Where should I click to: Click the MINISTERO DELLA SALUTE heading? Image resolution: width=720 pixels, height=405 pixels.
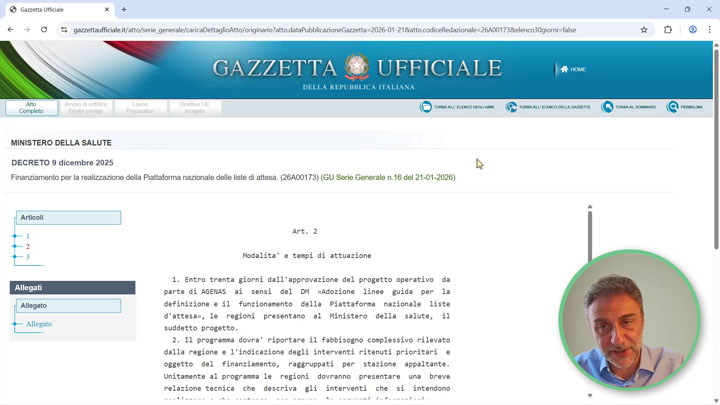61,143
